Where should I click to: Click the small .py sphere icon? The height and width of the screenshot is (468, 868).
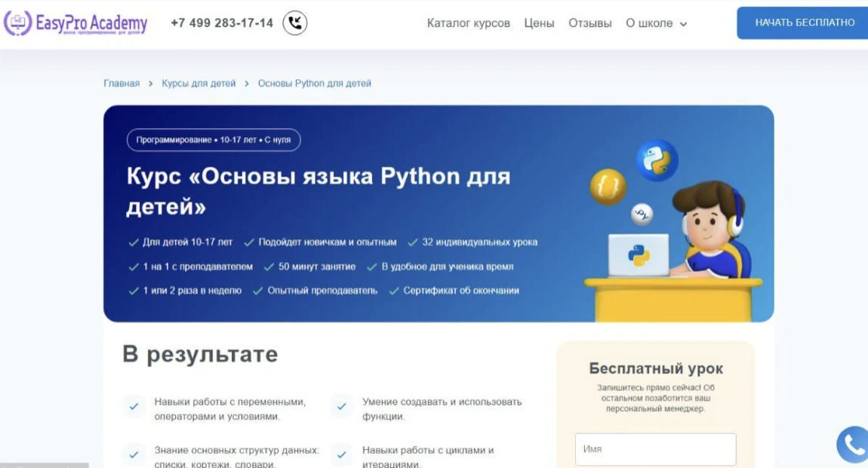point(642,214)
